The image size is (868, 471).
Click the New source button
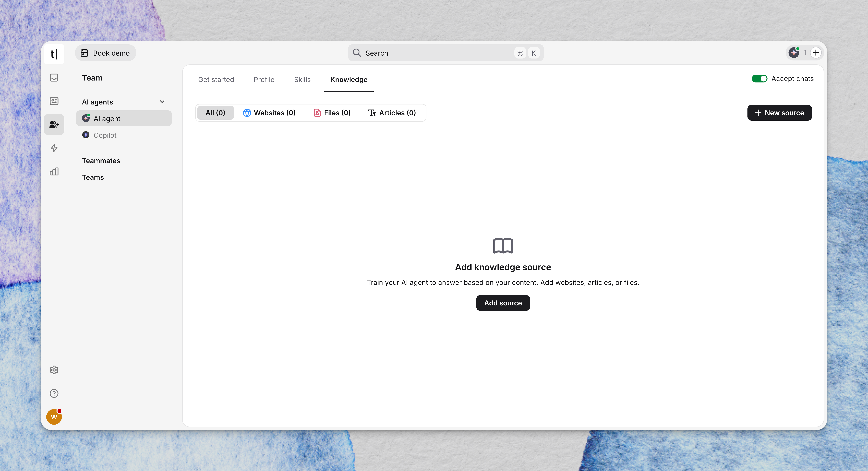(779, 113)
